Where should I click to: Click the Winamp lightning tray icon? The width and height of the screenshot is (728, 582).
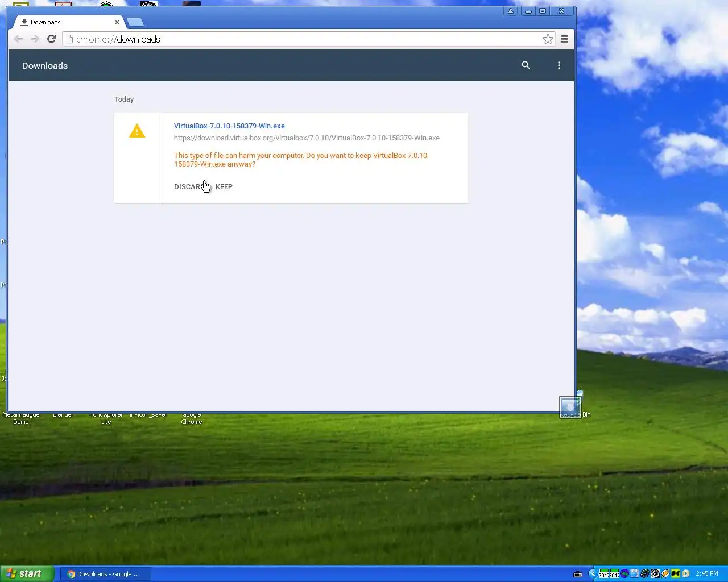pos(665,574)
